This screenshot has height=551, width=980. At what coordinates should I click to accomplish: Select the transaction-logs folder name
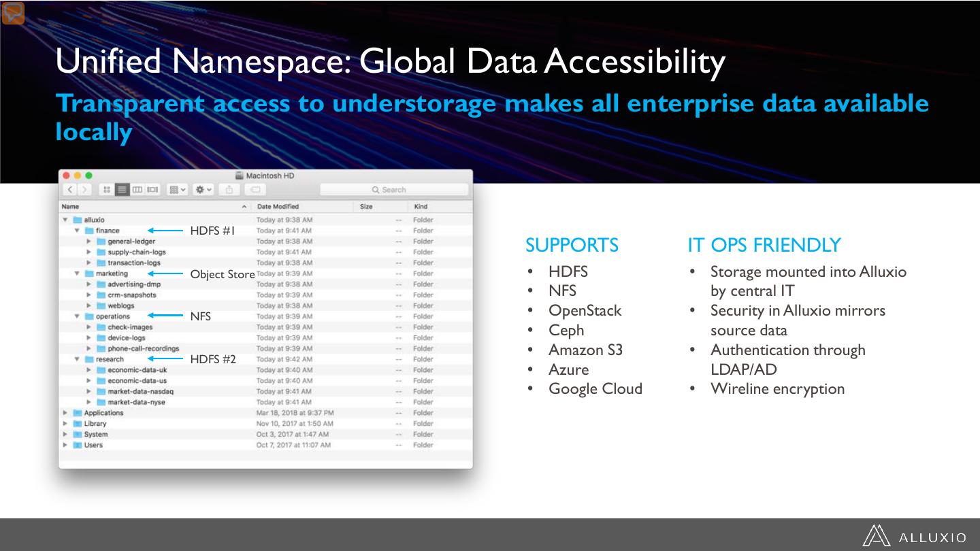[134, 263]
